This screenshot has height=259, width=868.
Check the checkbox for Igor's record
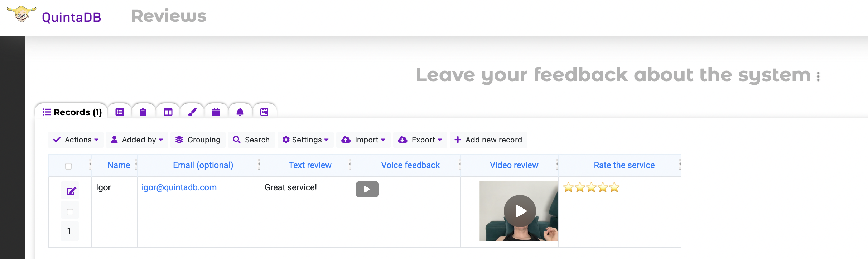click(70, 212)
